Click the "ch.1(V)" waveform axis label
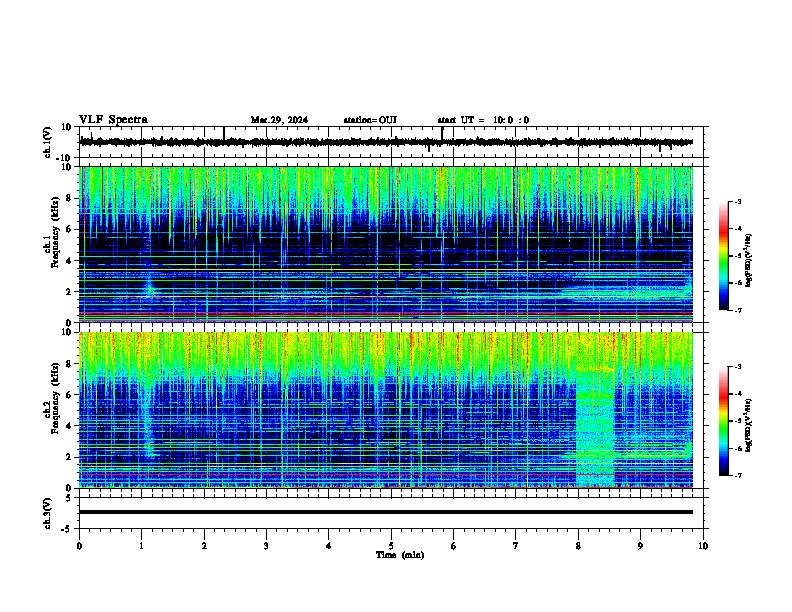This screenshot has width=792, height=612. point(48,142)
